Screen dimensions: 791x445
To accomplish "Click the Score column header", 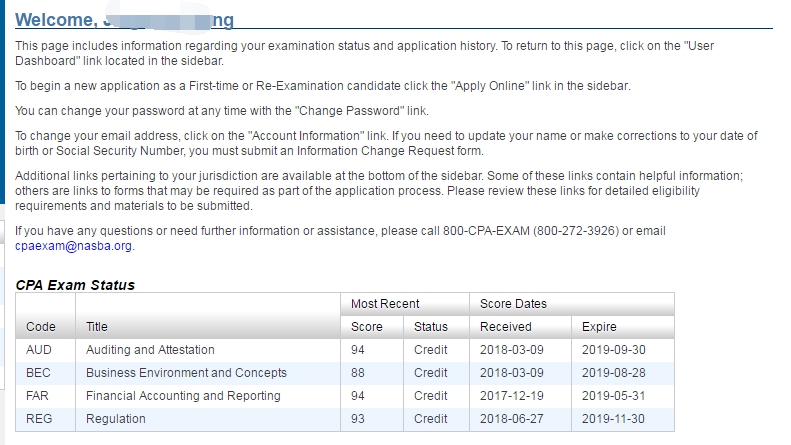I will (x=367, y=327).
